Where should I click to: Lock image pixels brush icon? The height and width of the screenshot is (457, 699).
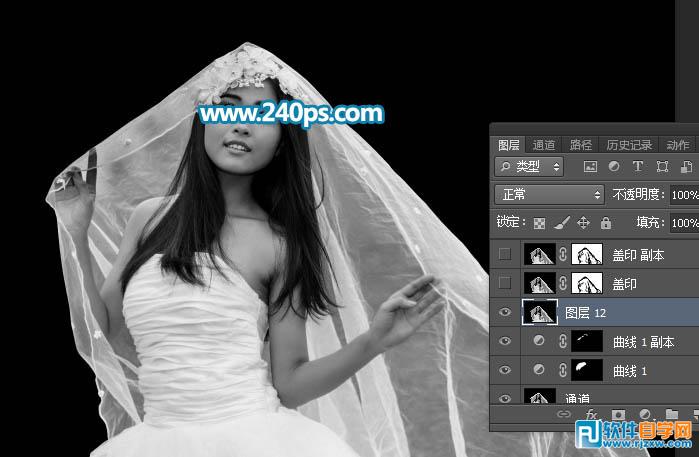tap(562, 222)
